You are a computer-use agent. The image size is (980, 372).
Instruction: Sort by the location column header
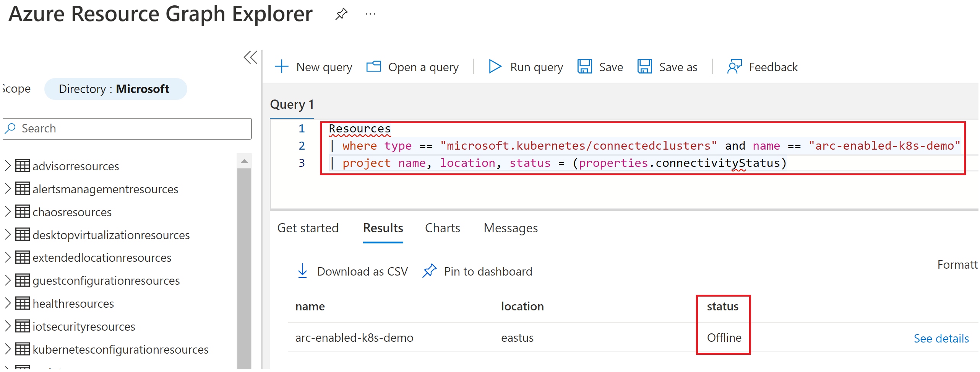(x=522, y=306)
